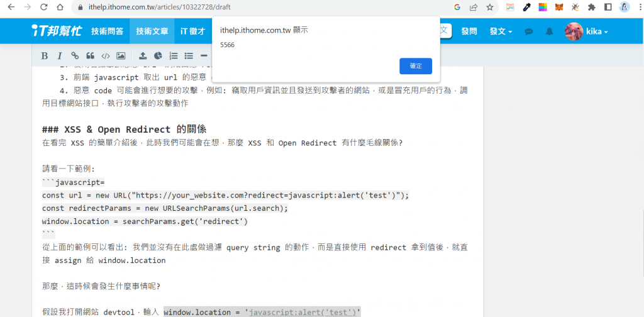Image resolution: width=644 pixels, height=317 pixels.
Task: Click the '請看一下範例:' line
Action: (69, 169)
